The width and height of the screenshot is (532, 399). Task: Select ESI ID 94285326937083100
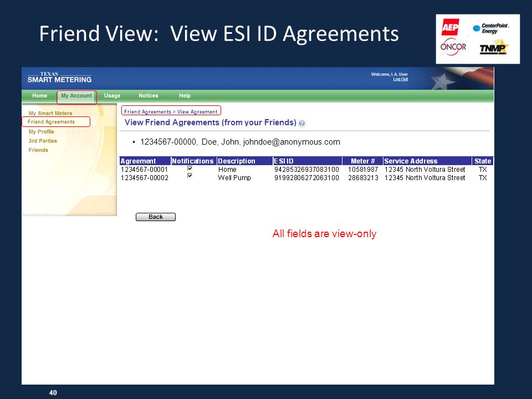pos(306,170)
